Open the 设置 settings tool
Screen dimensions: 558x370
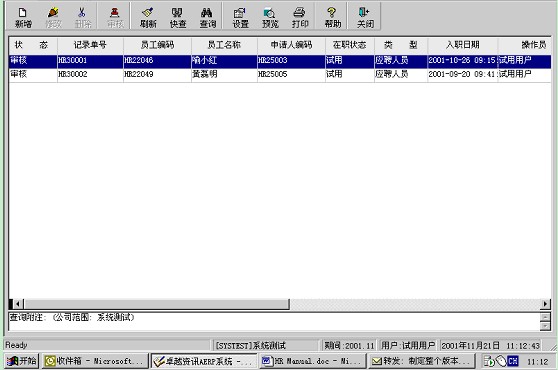click(x=240, y=17)
